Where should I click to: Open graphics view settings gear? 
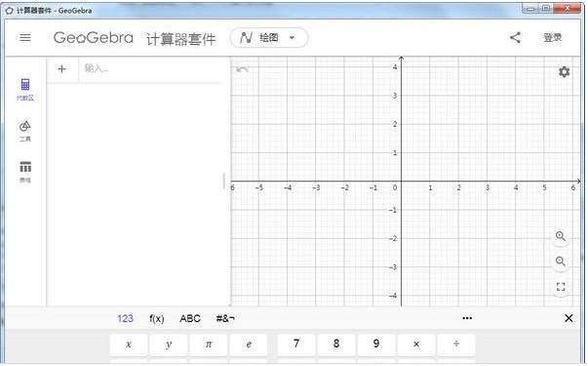(564, 71)
